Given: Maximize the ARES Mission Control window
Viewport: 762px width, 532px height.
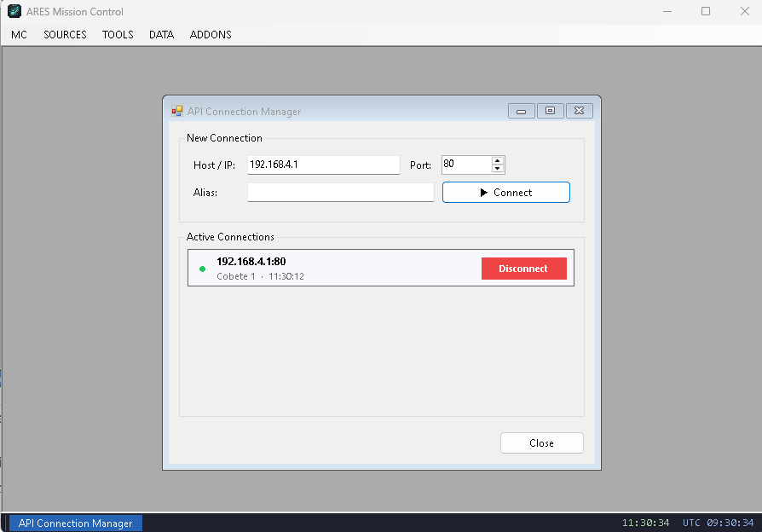Looking at the screenshot, I should coord(706,11).
